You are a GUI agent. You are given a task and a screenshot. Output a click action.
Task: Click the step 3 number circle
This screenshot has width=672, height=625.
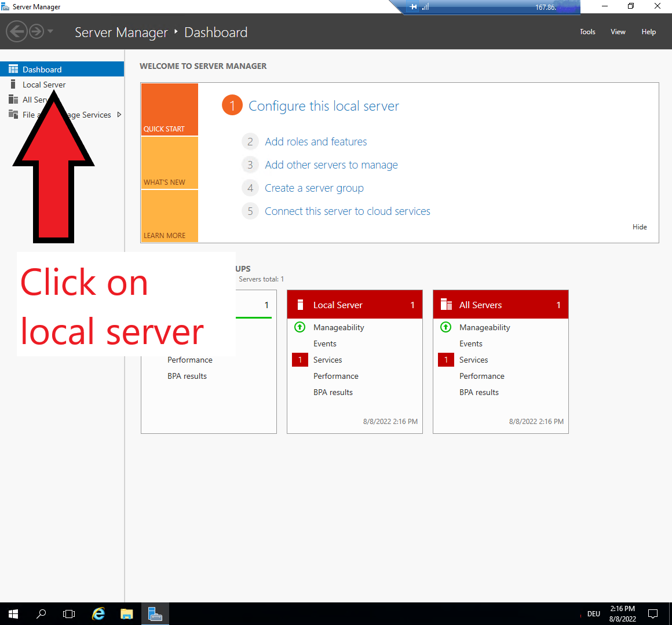(250, 165)
